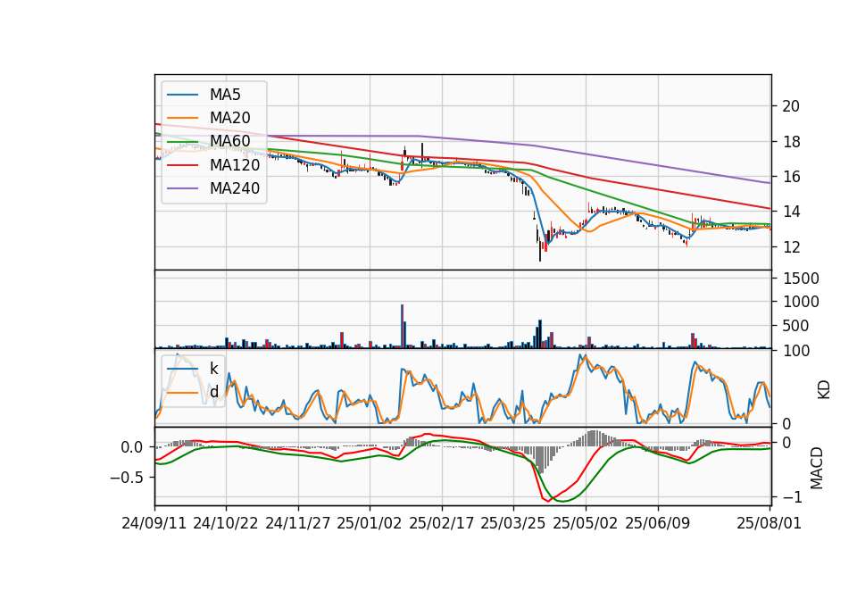Click the MACD left axis value 0.0
The width and height of the screenshot is (857, 616).
[132, 447]
